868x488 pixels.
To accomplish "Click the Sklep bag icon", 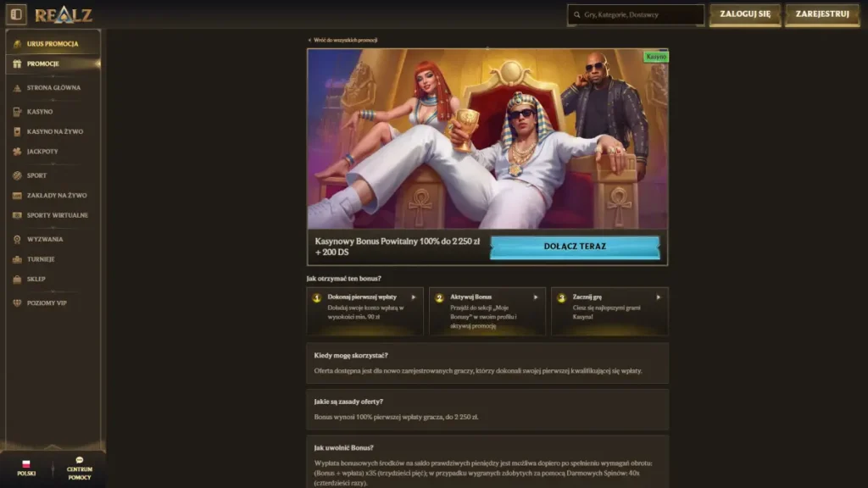I will tap(17, 279).
